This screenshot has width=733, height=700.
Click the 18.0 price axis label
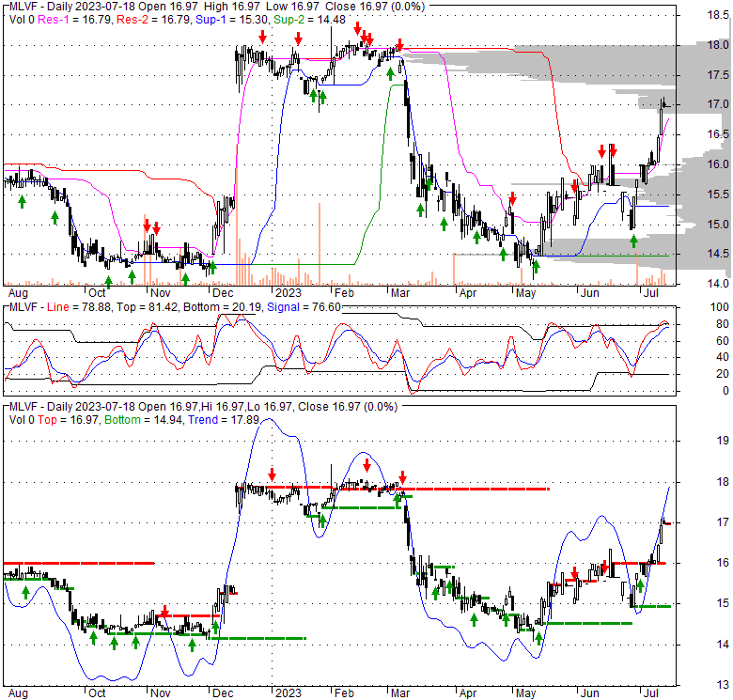(x=718, y=45)
